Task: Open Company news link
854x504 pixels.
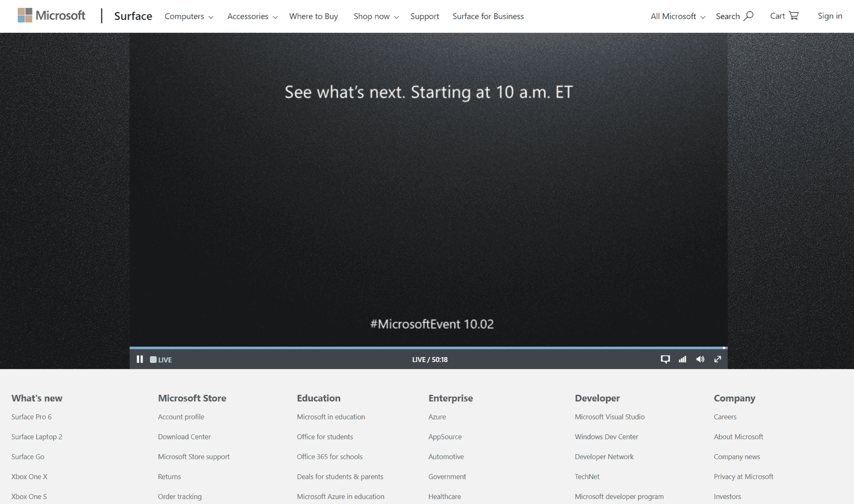Action: [736, 457]
